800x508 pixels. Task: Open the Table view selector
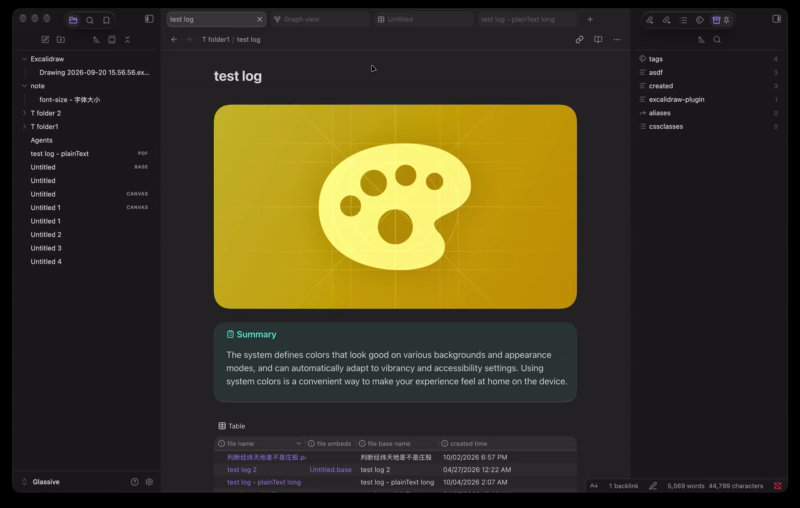(232, 426)
